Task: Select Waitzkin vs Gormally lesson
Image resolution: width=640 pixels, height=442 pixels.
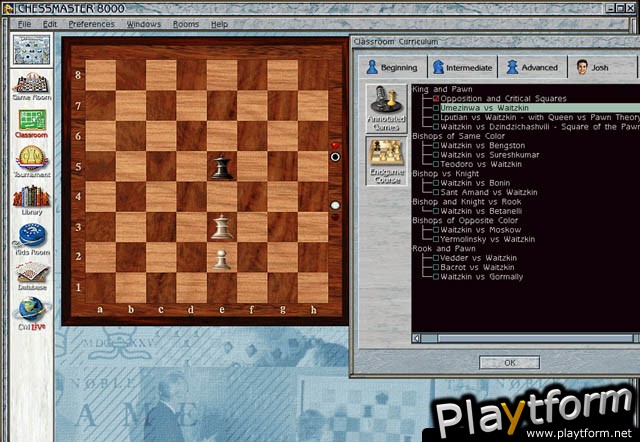Action: pyautogui.click(x=482, y=277)
